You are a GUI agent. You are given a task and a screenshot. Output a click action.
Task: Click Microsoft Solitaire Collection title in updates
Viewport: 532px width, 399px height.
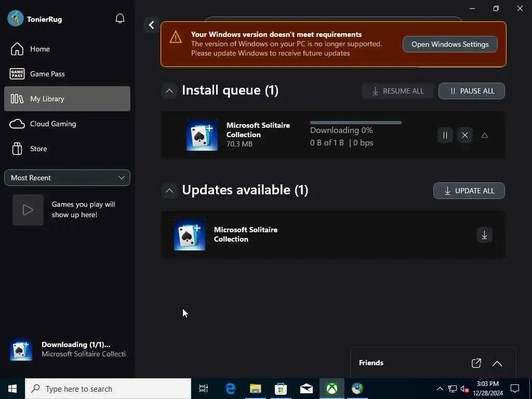246,234
